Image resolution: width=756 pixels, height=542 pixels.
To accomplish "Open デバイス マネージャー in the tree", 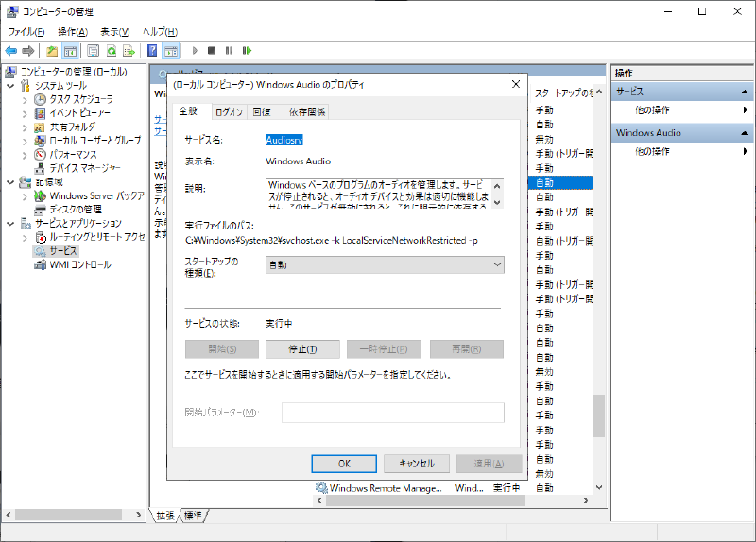I will tap(84, 167).
